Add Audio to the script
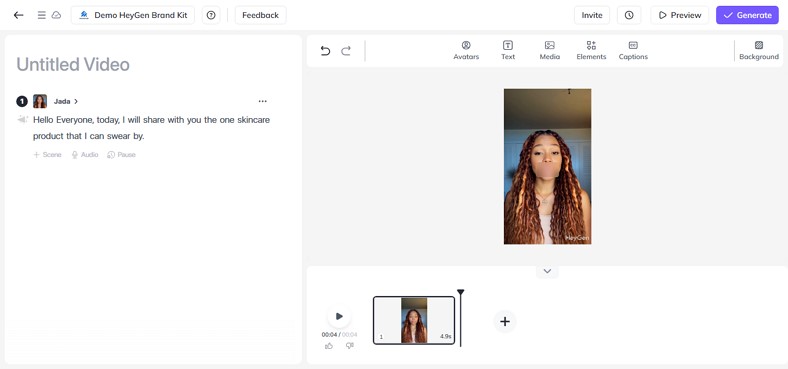This screenshot has width=788, height=369. 84,155
